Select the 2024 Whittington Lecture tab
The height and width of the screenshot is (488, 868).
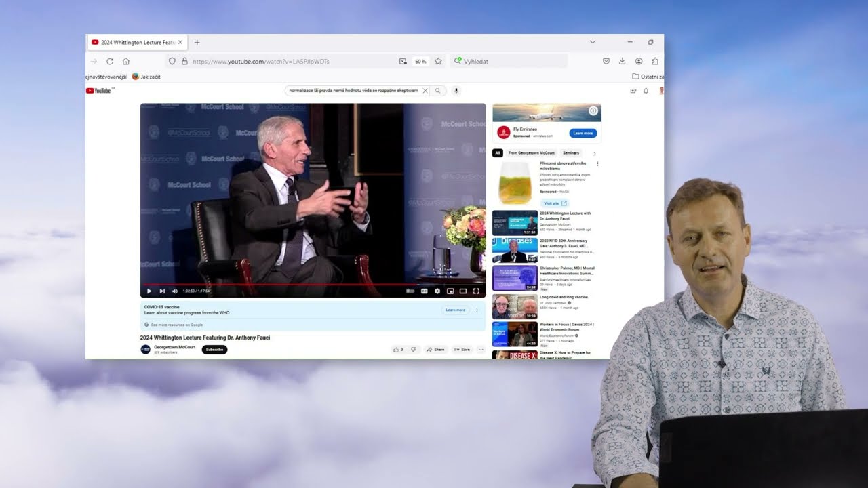click(x=137, y=42)
